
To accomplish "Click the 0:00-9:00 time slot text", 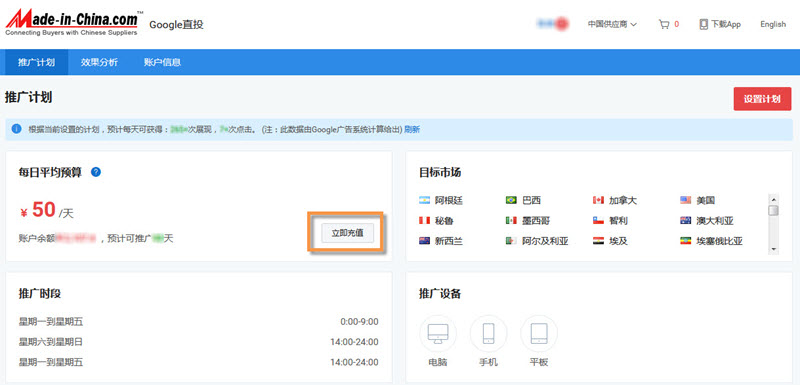I will [x=359, y=322].
